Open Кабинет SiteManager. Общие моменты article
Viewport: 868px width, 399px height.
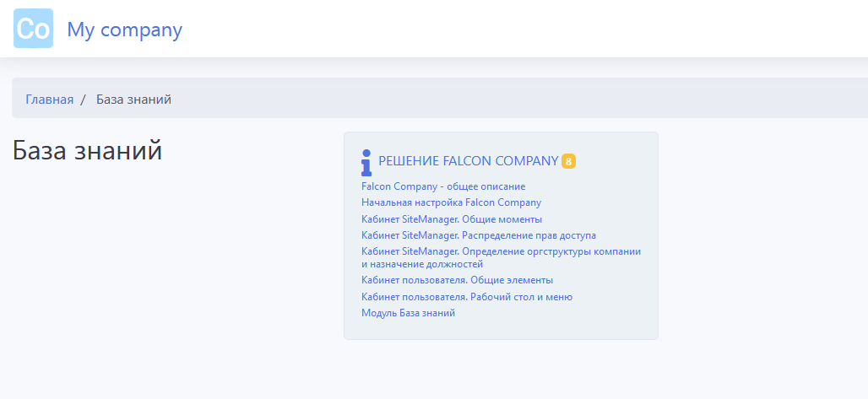tap(452, 219)
